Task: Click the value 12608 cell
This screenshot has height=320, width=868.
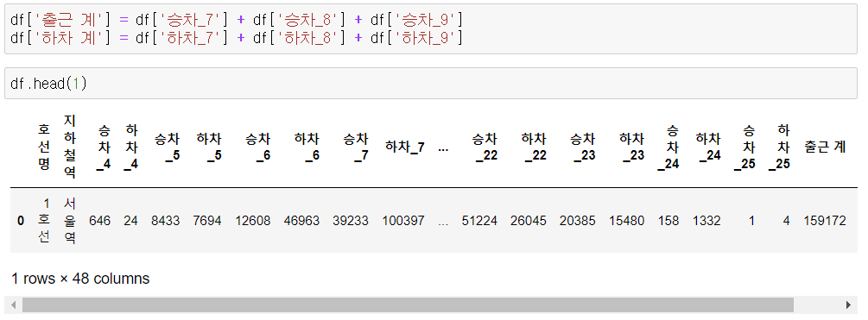Action: tap(253, 221)
